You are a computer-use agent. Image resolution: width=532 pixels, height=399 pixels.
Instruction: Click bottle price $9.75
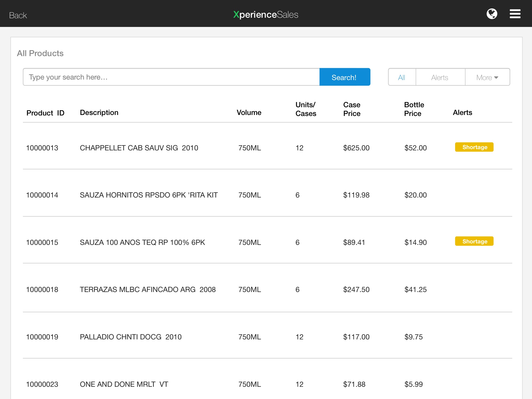413,337
